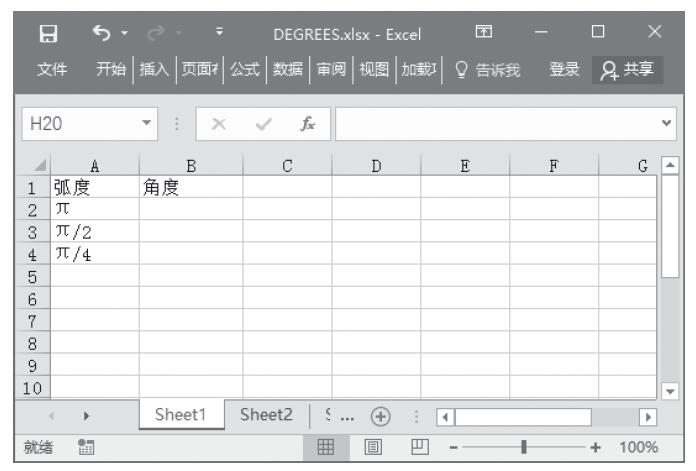Click the 告诉我 search box
Image resolution: width=696 pixels, height=471 pixels.
tap(483, 68)
